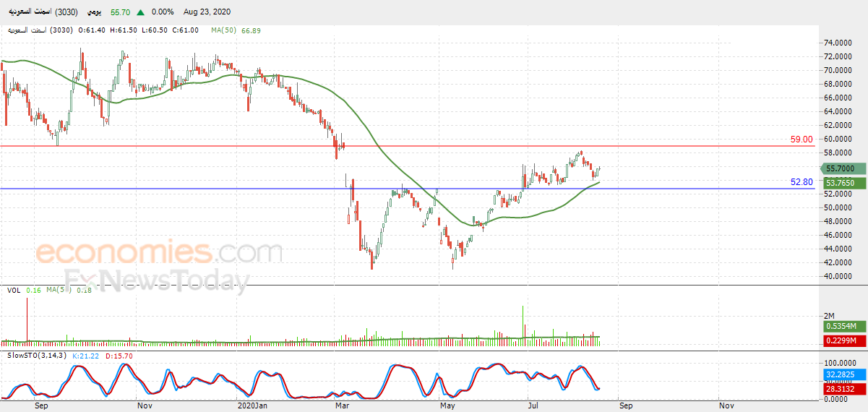Click the close value C:61.00
Screen dimensions: 868x412
pyautogui.click(x=186, y=30)
